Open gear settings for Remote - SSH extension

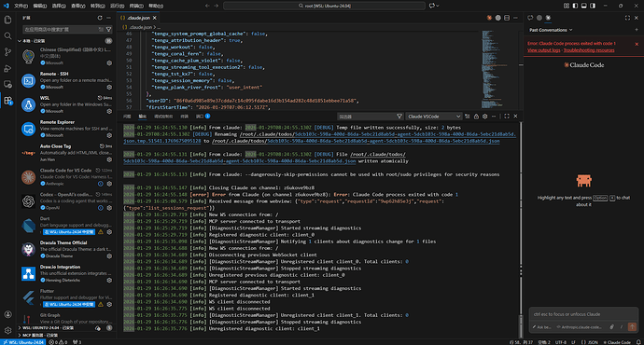tap(109, 88)
